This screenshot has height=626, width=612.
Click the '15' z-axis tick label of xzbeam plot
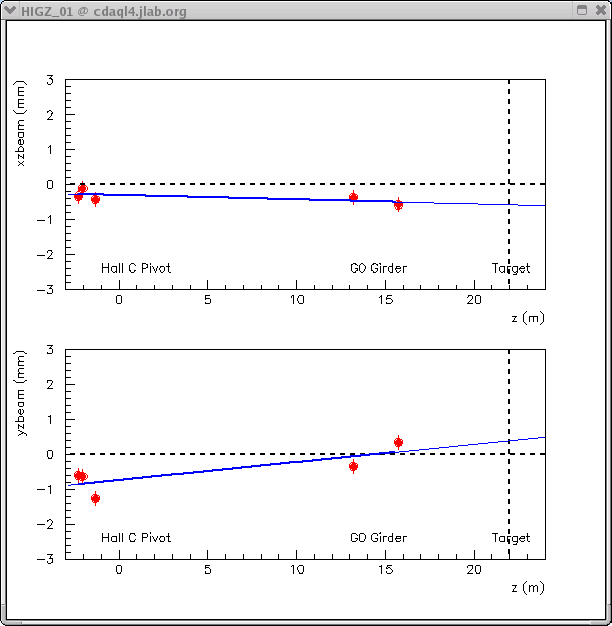click(386, 300)
